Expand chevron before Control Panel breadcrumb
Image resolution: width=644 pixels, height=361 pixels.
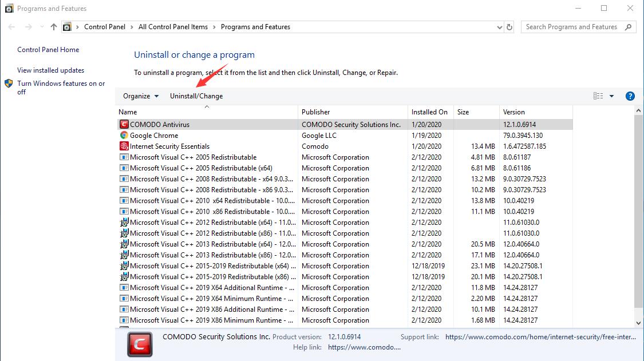click(x=77, y=27)
